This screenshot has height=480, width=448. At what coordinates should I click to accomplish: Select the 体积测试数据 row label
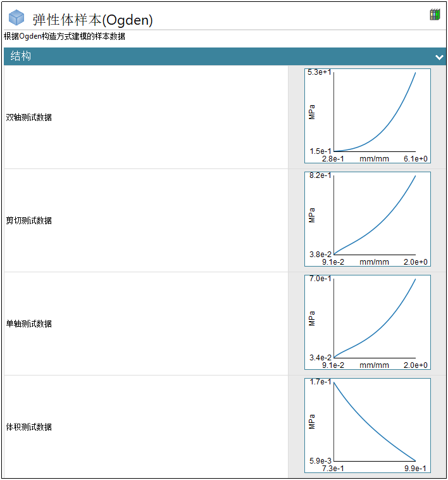pyautogui.click(x=29, y=427)
